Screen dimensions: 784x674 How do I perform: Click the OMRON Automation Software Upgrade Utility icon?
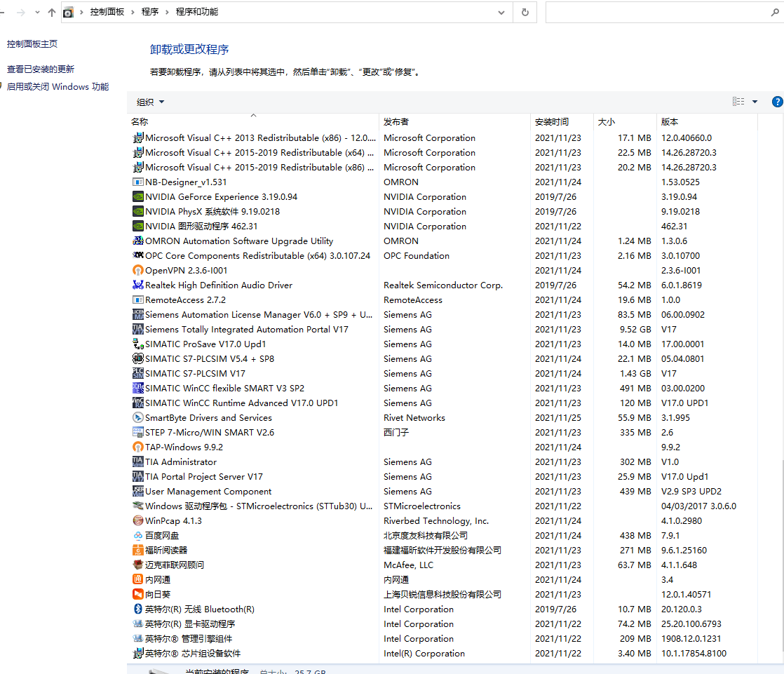click(138, 241)
